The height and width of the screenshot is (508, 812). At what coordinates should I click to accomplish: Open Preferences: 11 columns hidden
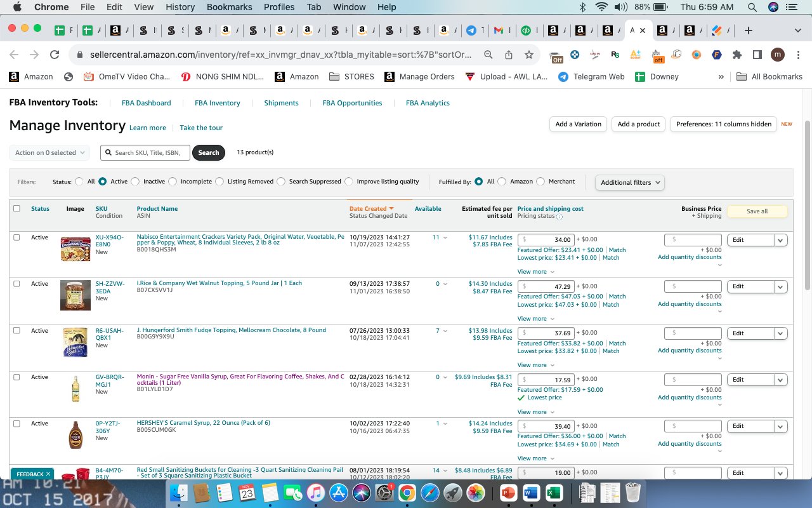[x=724, y=124]
